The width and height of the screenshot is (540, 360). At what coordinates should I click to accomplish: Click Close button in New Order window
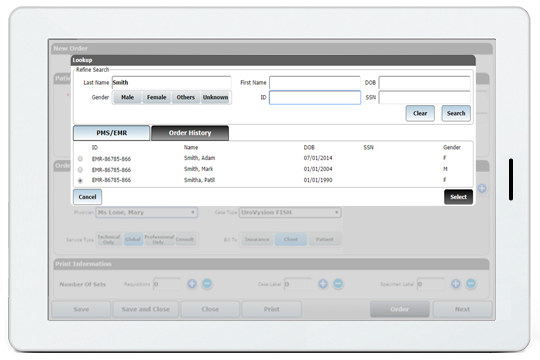[210, 309]
